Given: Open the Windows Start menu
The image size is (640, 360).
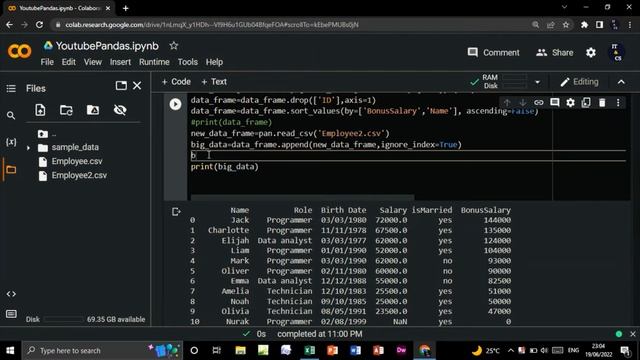Looking at the screenshot, I should tap(10, 351).
